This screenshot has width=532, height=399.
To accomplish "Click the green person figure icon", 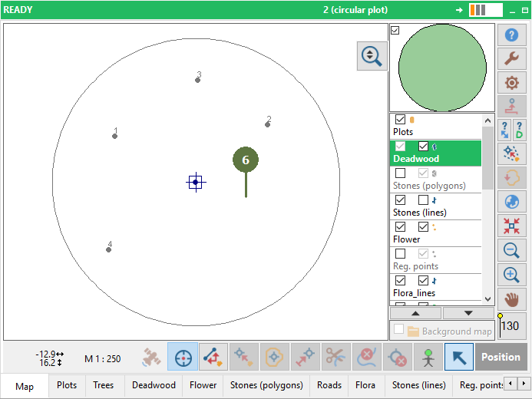I will pyautogui.click(x=428, y=357).
